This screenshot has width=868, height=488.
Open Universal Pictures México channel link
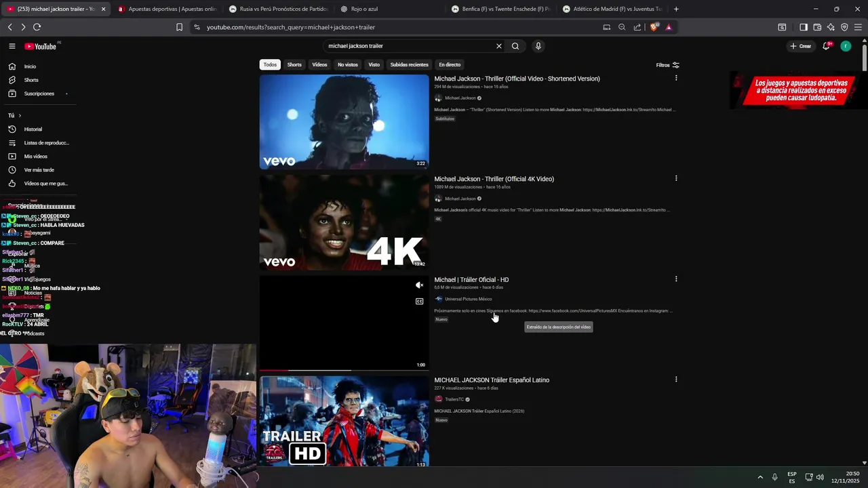tap(468, 299)
